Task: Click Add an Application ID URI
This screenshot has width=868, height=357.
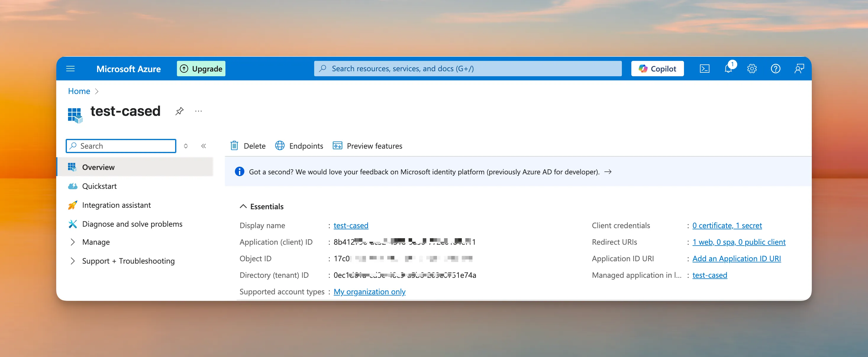Action: tap(736, 258)
